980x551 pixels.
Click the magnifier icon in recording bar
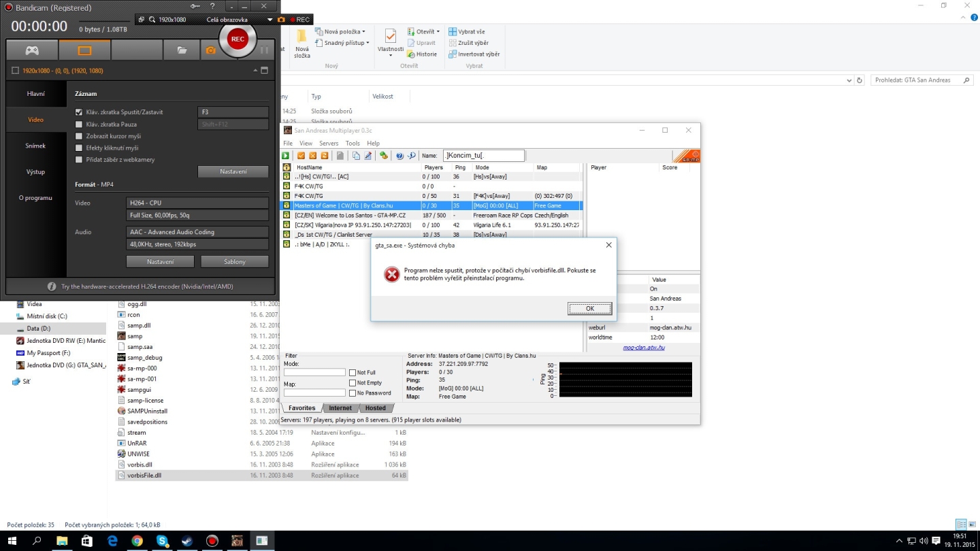coord(151,20)
